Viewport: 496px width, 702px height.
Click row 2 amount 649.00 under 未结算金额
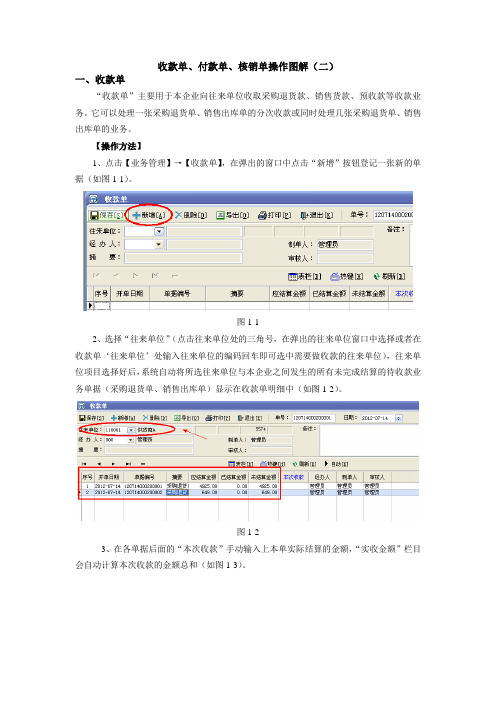pos(263,492)
